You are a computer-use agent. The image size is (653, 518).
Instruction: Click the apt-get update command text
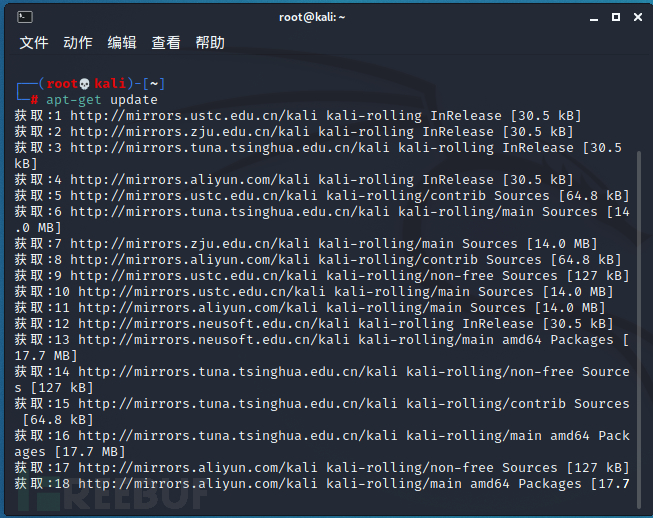[x=102, y=100]
